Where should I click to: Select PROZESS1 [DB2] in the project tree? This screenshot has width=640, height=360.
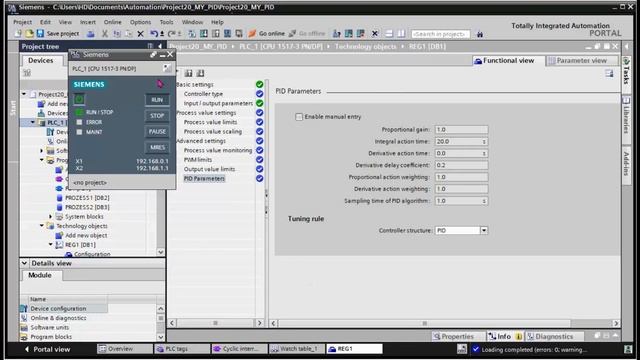click(87, 198)
